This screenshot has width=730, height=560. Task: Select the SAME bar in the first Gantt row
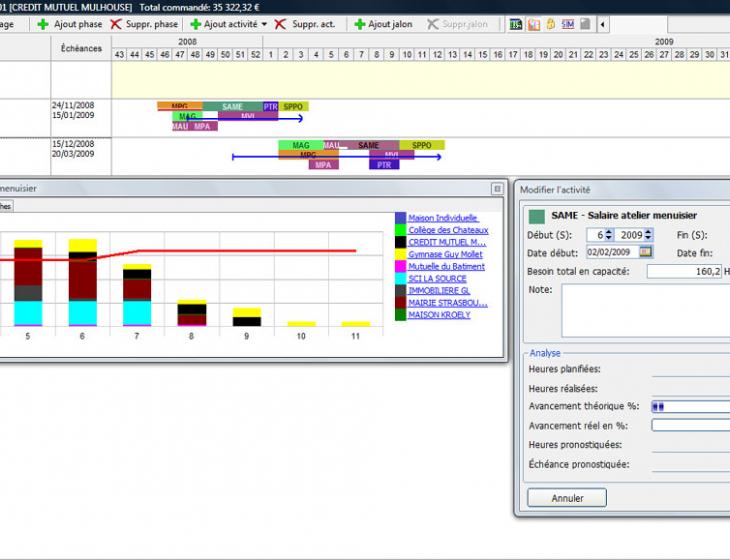[x=232, y=107]
